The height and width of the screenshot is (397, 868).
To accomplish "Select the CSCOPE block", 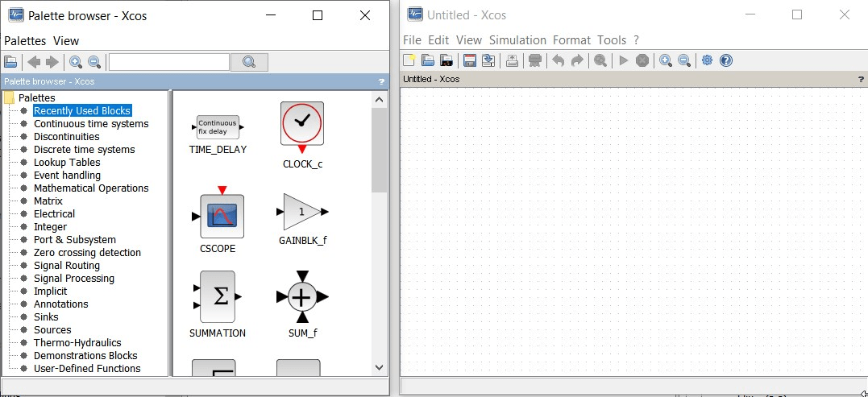I will [218, 220].
